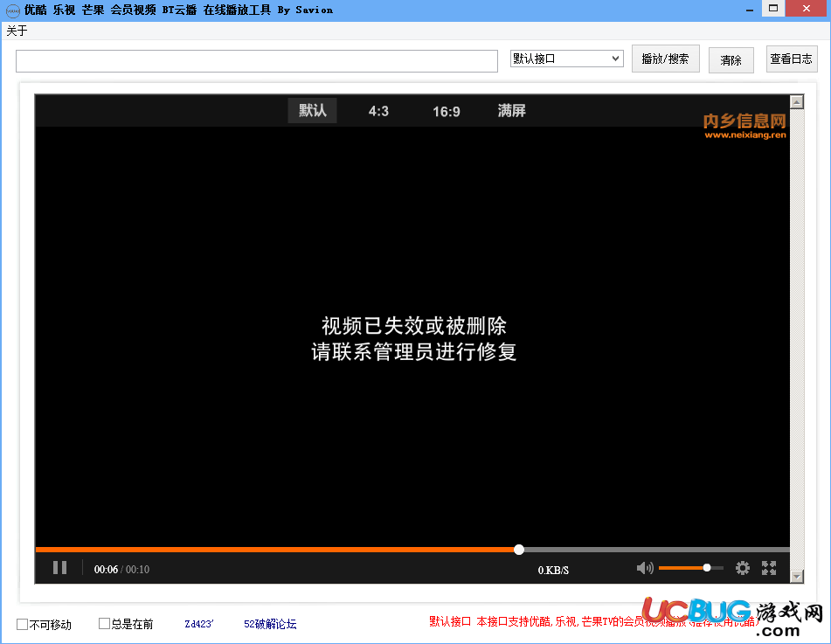Click the scrollbar down arrow

(797, 576)
